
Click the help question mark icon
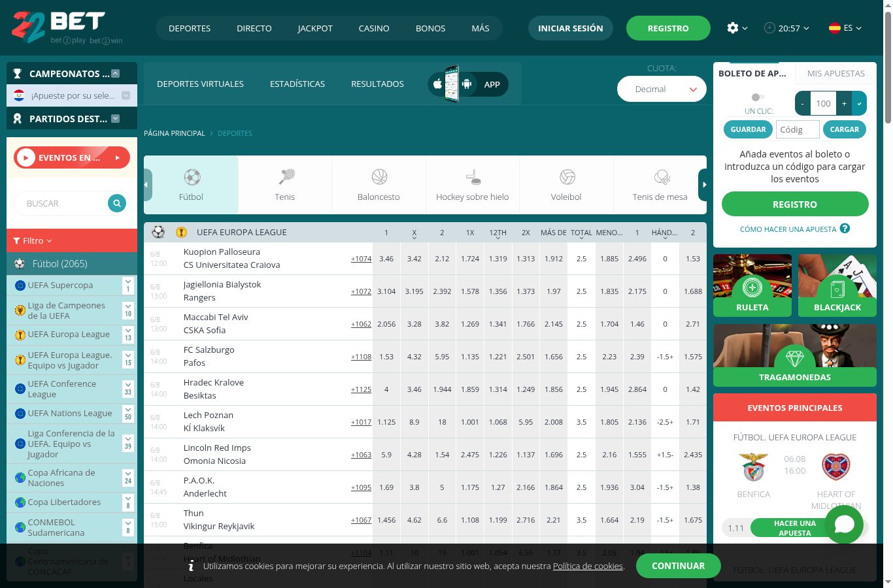click(845, 229)
